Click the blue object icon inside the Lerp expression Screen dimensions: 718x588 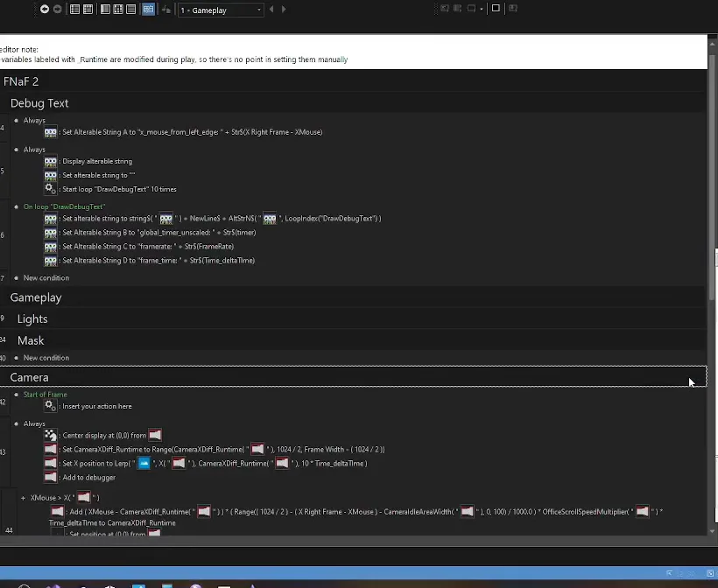point(144,464)
